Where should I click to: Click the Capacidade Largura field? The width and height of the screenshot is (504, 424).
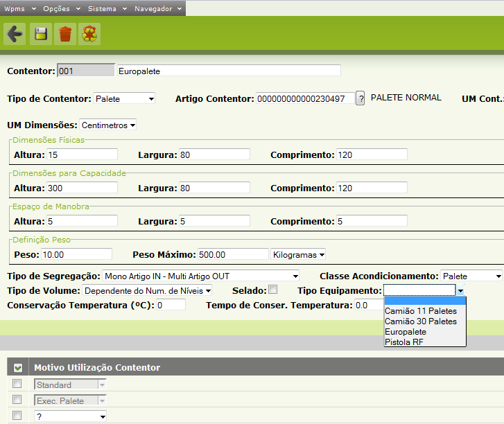[x=214, y=188]
